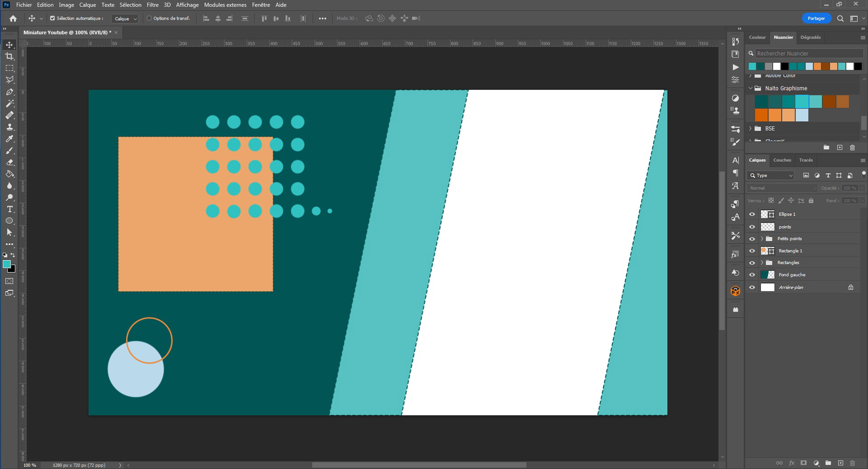The image size is (868, 469).
Task: Create a new layer icon
Action: click(840, 463)
